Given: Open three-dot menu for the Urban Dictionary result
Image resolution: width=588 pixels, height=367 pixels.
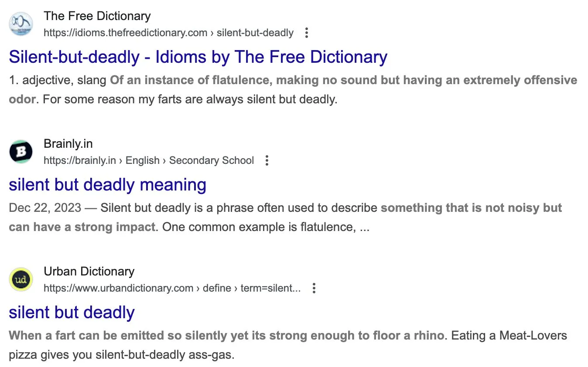Looking at the screenshot, I should click(x=314, y=288).
